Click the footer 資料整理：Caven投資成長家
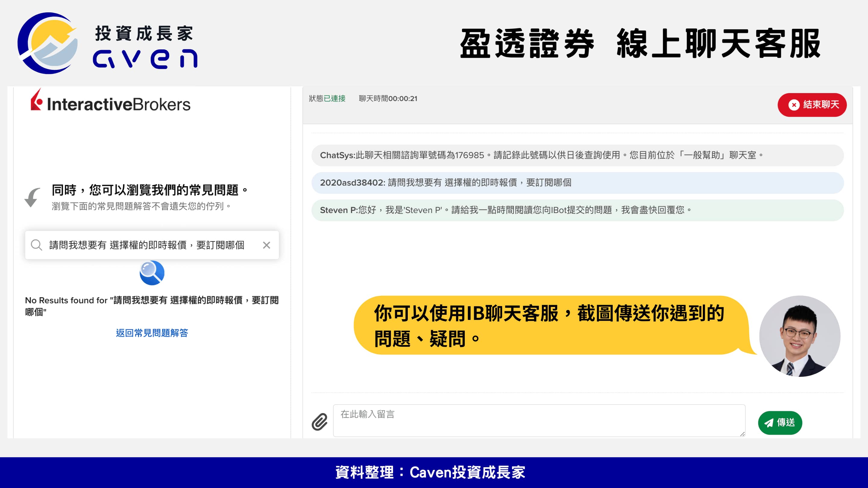The width and height of the screenshot is (868, 488). 430,472
